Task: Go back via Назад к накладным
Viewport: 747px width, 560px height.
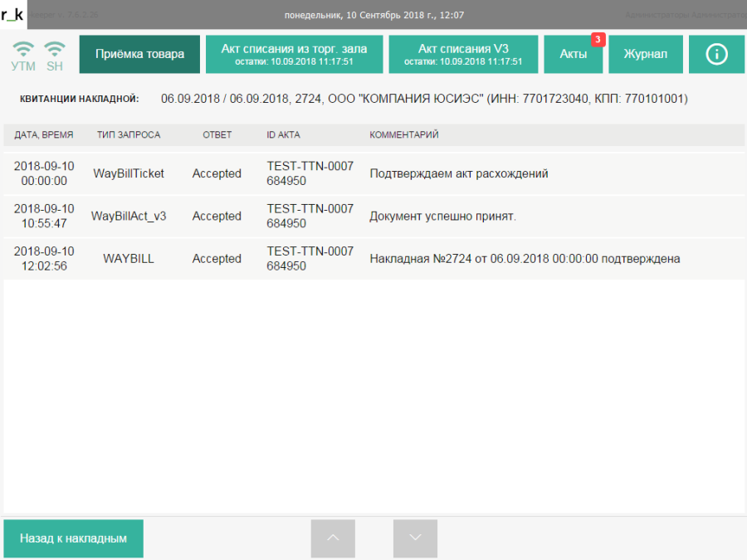Action: pos(73,538)
